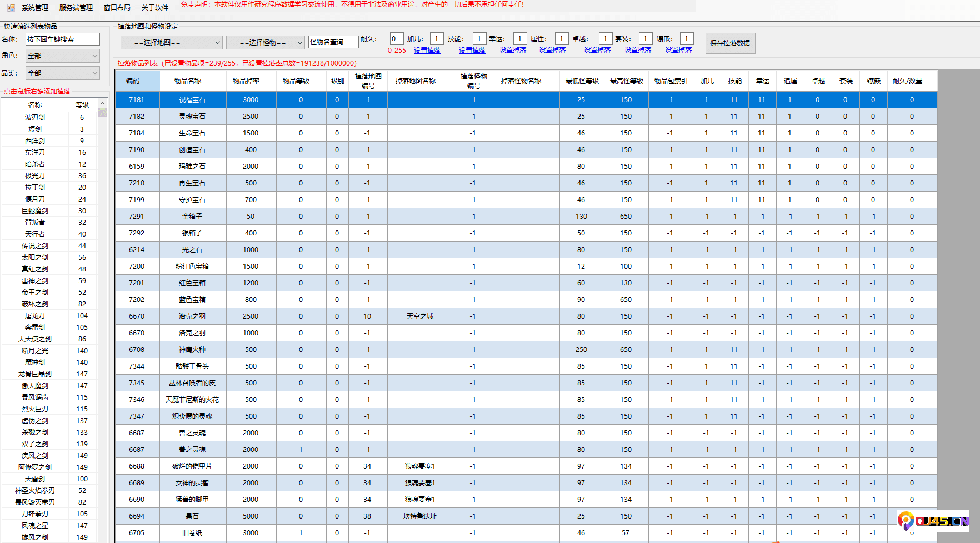Screen dimensions: 980x543
Task: Click 设置掉落 link under 套装 field
Action: click(x=638, y=50)
